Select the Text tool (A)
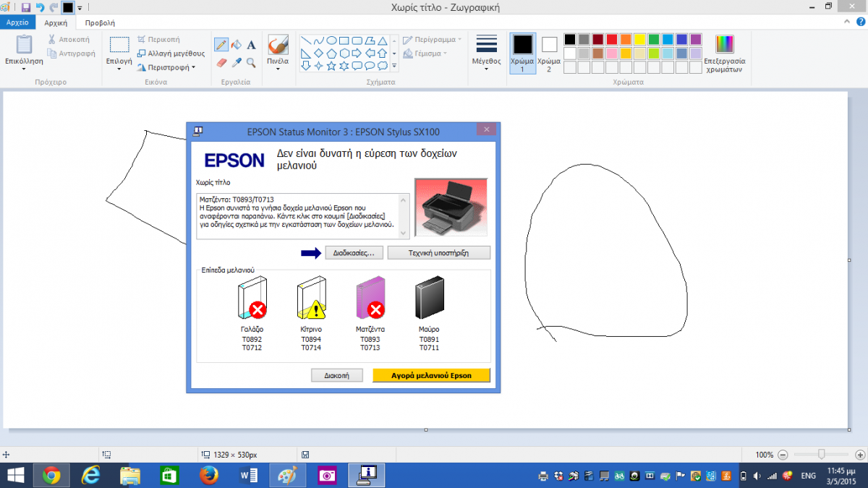The image size is (868, 488). coord(251,45)
